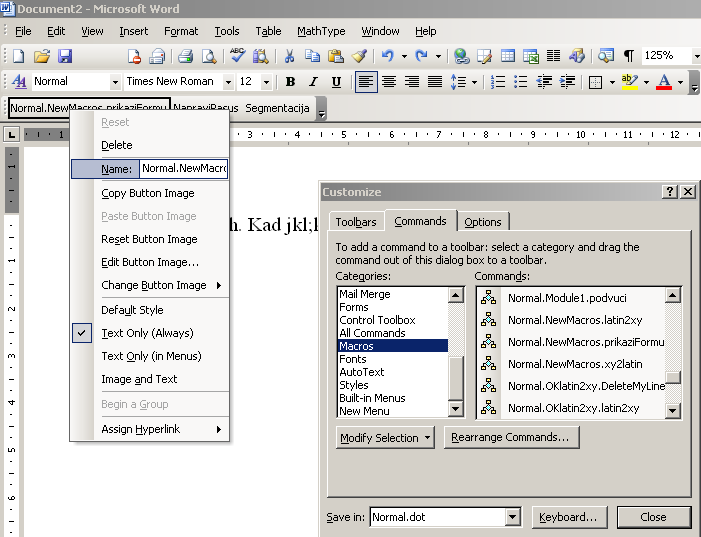Click the Save floppy disk icon
The height and width of the screenshot is (537, 701).
[65, 56]
